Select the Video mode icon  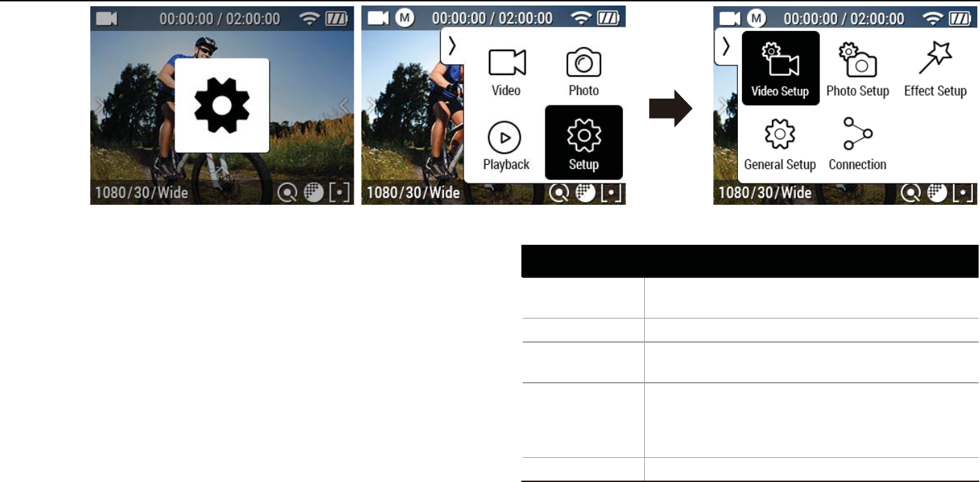(x=506, y=72)
